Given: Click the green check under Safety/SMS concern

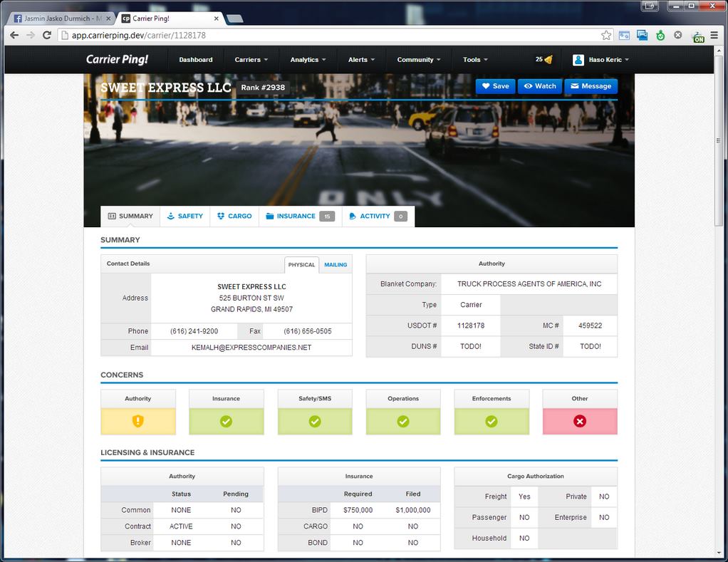Looking at the screenshot, I should point(315,422).
